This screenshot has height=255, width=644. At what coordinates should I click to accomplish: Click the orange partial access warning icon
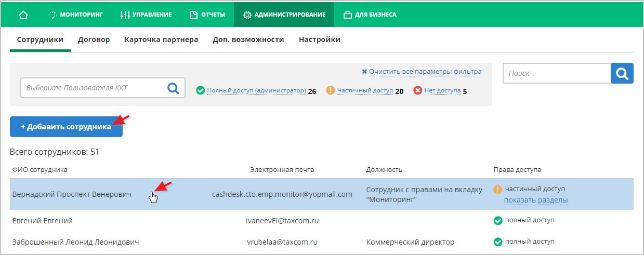tap(330, 91)
